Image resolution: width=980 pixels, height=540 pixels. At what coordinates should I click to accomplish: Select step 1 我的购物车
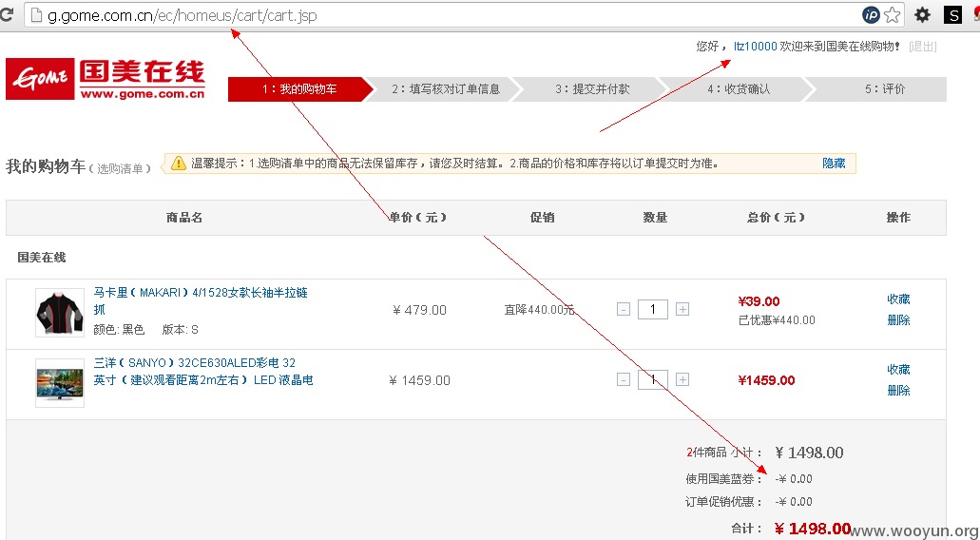click(300, 88)
